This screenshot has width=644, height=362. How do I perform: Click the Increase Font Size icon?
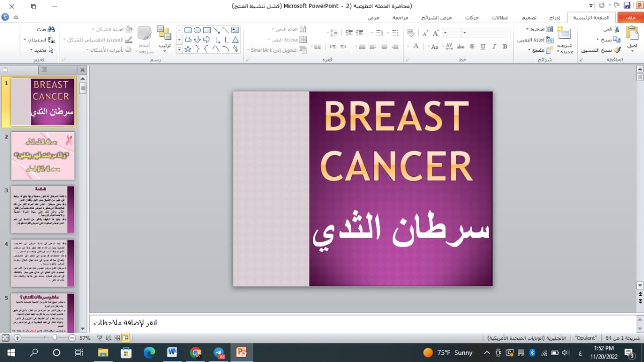tap(436, 33)
